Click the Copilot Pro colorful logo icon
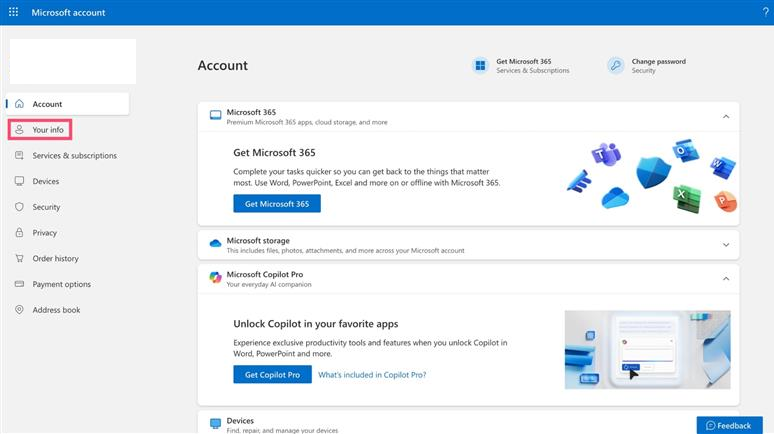The image size is (774, 434). (215, 277)
